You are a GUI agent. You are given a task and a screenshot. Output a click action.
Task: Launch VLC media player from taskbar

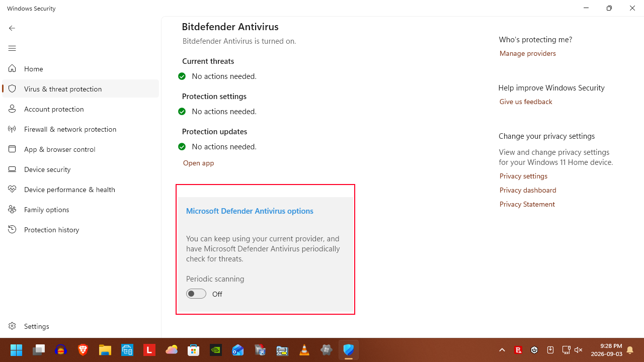(x=304, y=350)
